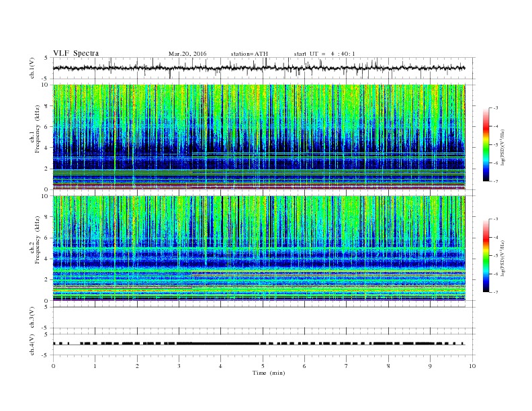Click the "2" tick on the time axis

pos(137,366)
